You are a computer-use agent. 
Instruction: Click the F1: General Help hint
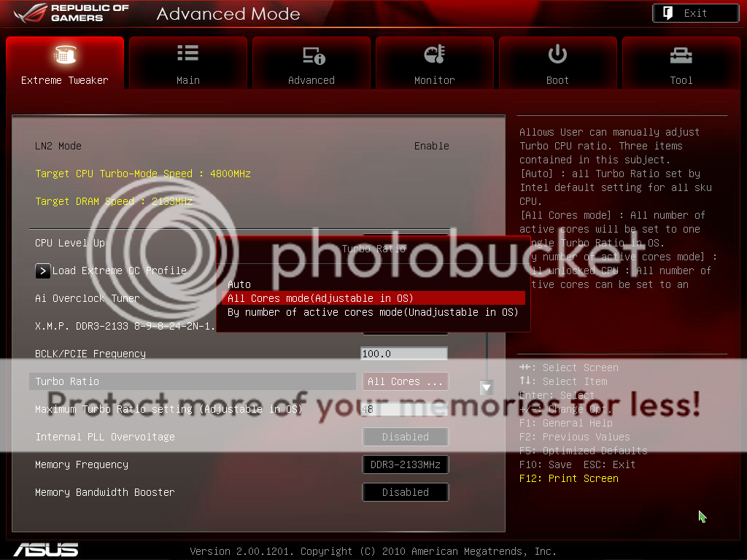[x=566, y=423]
